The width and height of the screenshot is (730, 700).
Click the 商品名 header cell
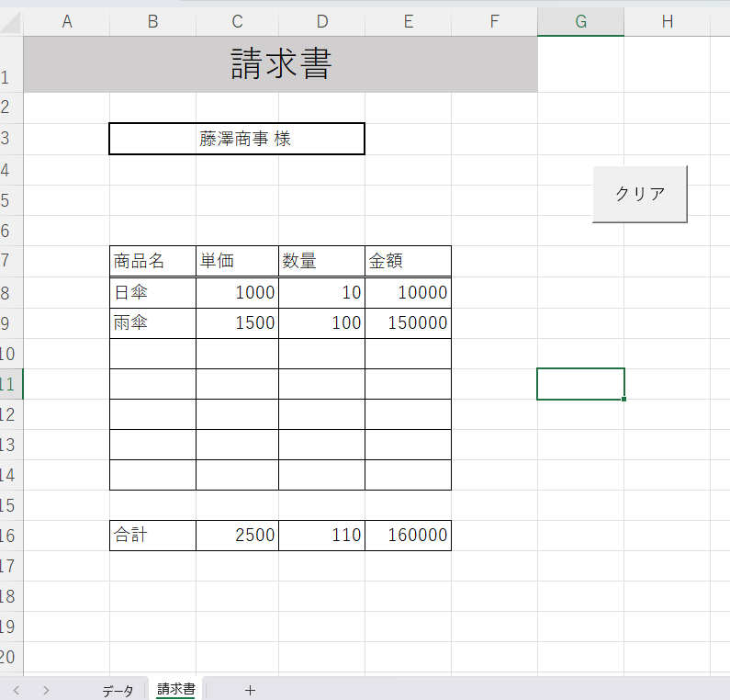(x=152, y=261)
